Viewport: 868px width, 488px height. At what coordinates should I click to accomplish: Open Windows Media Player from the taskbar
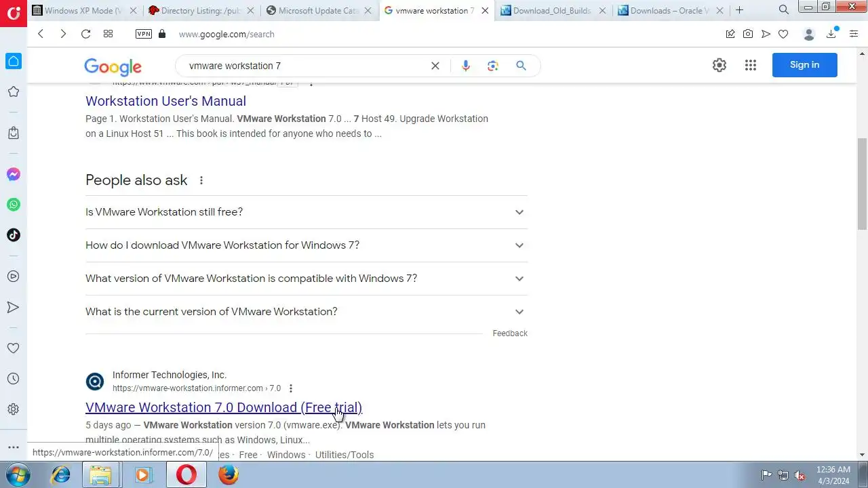(143, 475)
